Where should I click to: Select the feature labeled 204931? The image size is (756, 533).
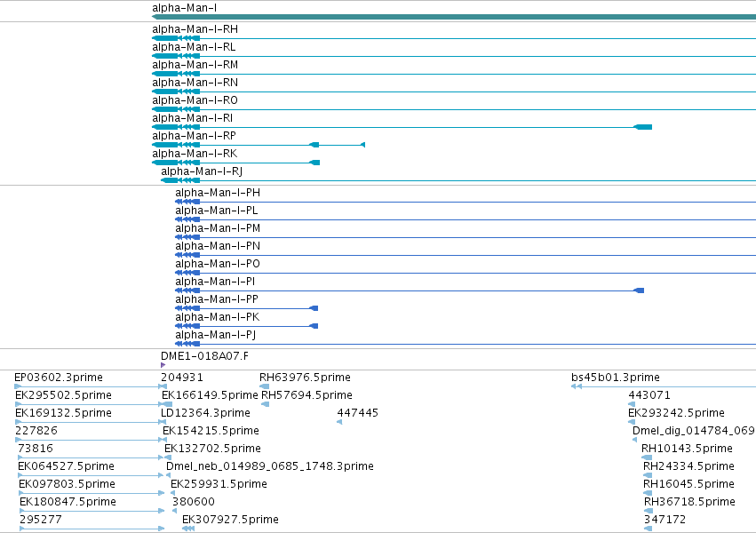[x=182, y=378]
